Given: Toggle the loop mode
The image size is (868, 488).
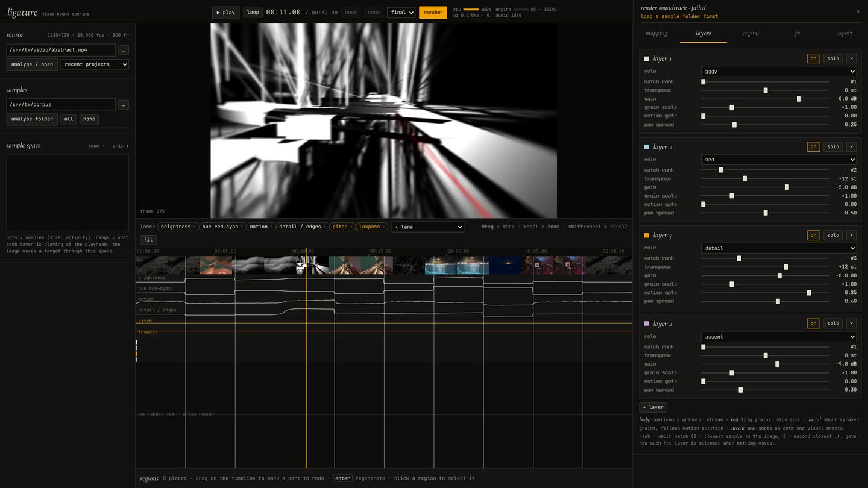Looking at the screenshot, I should coord(253,12).
